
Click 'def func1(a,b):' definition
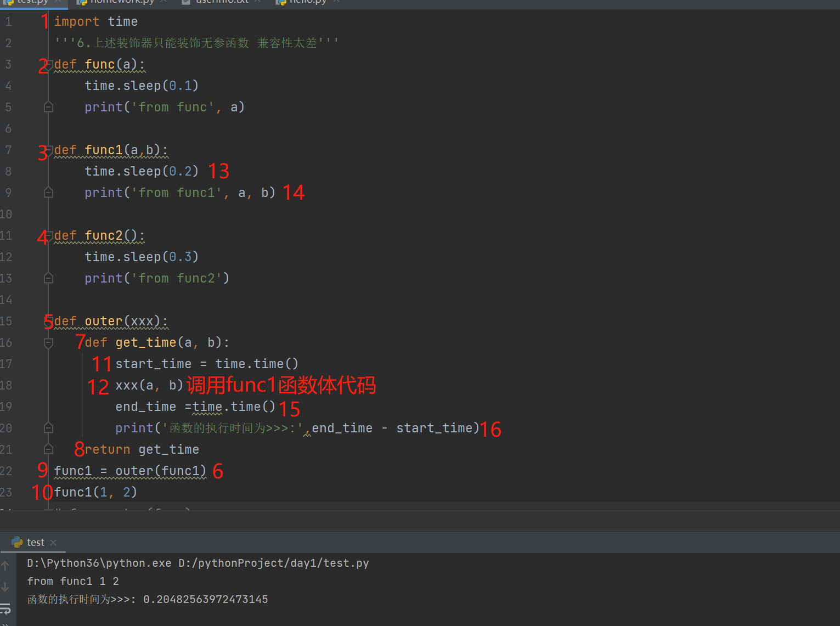click(x=111, y=150)
